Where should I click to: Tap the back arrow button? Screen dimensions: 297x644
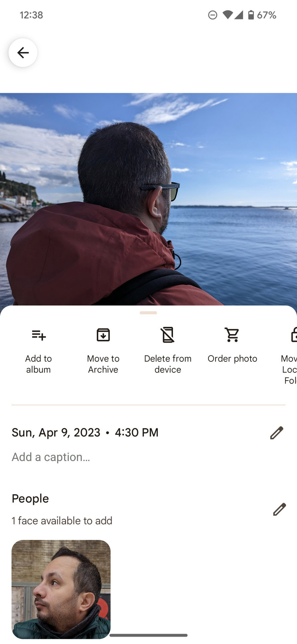tap(23, 53)
